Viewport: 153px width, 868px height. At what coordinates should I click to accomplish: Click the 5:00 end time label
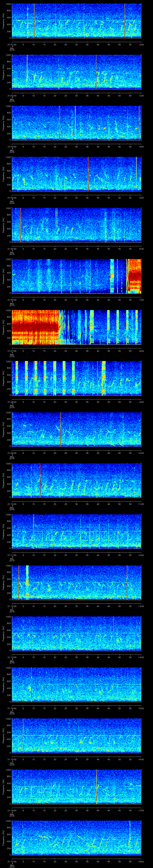[x=141, y=197]
